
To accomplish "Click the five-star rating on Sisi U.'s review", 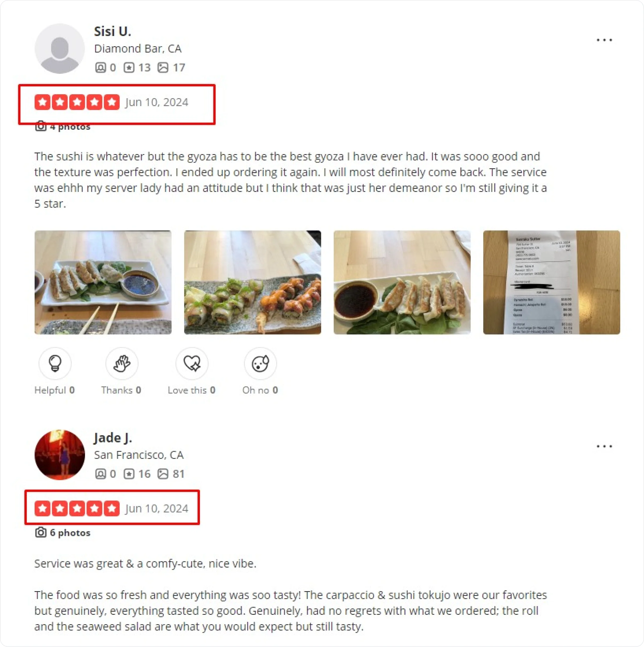I will pyautogui.click(x=77, y=102).
